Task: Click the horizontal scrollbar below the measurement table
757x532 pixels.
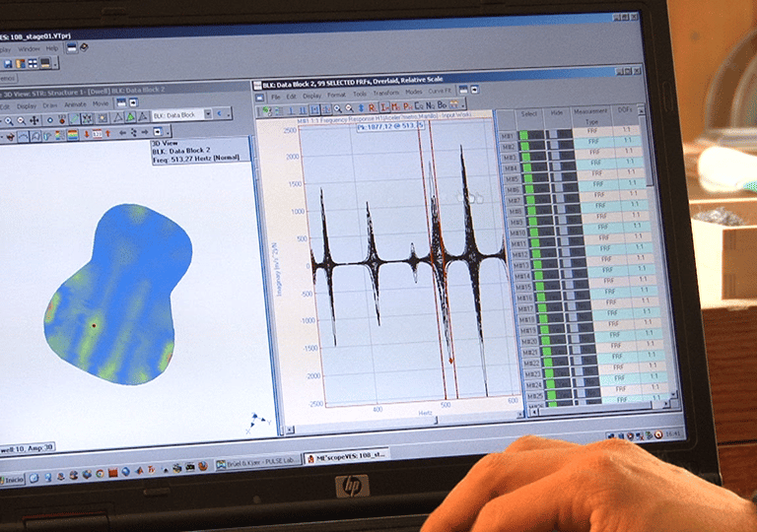Action: pyautogui.click(x=602, y=410)
